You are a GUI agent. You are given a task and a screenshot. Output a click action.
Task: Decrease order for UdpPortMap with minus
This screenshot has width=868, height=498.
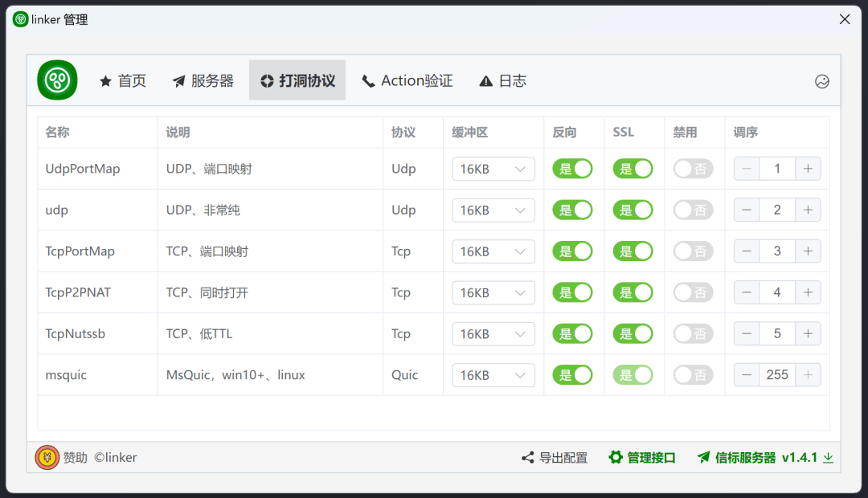747,169
